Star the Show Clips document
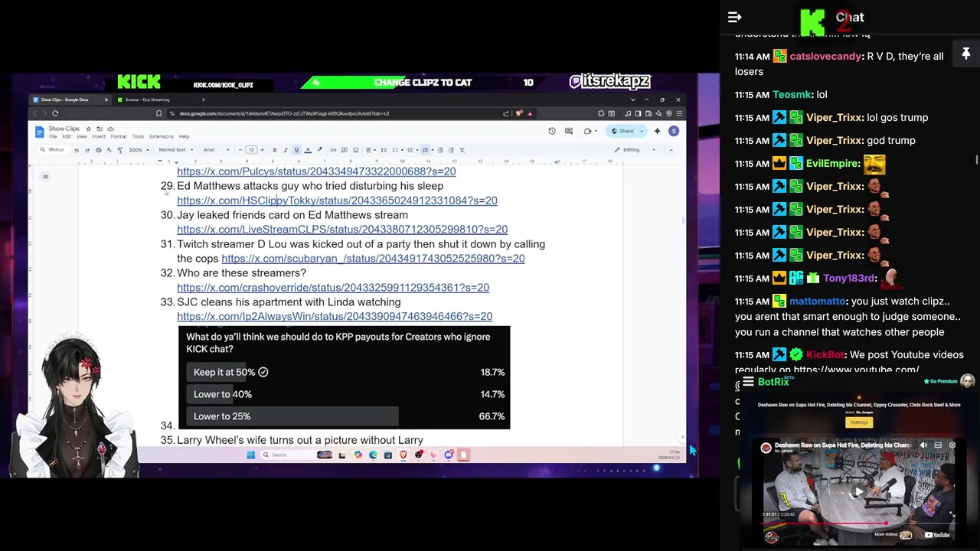The width and height of the screenshot is (980, 551). click(x=89, y=129)
